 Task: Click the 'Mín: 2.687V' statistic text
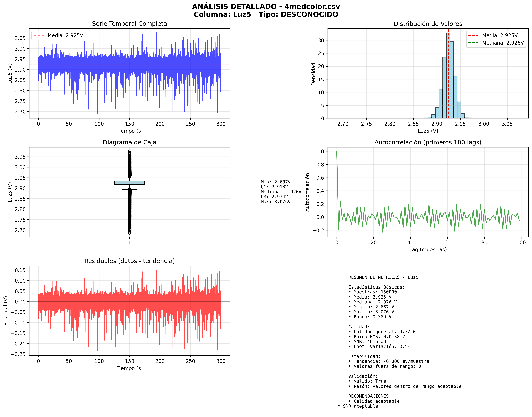click(x=276, y=182)
